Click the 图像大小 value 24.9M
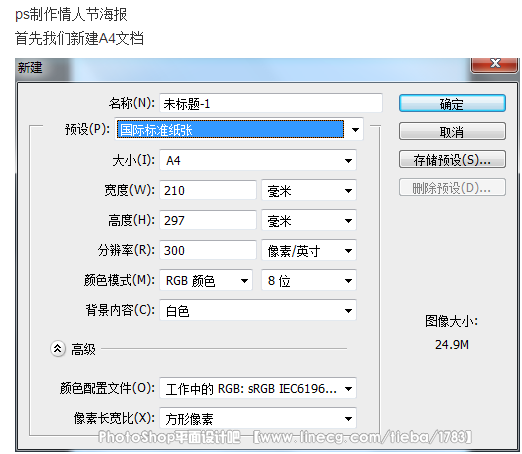This screenshot has height=454, width=522. pos(452,344)
